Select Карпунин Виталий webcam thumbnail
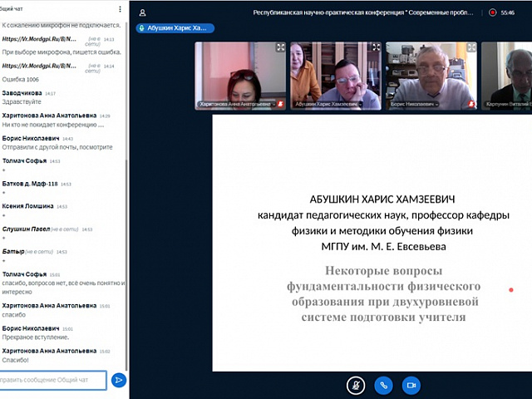 pos(507,75)
